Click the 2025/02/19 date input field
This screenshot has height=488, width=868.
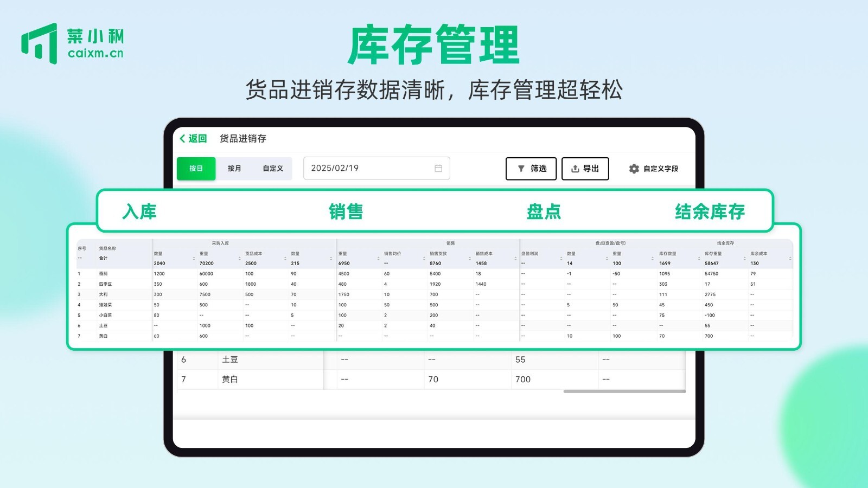[369, 168]
